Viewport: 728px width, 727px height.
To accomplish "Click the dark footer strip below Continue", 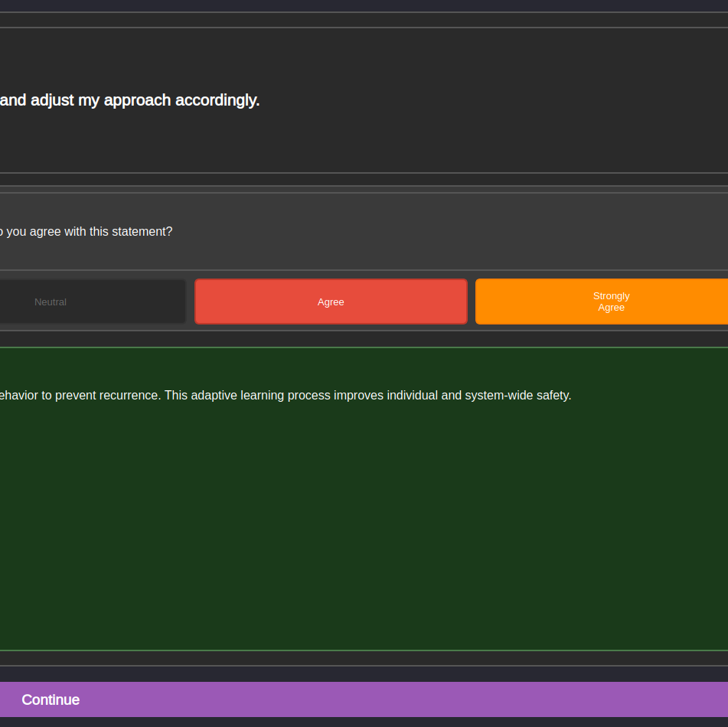I will 364,722.
